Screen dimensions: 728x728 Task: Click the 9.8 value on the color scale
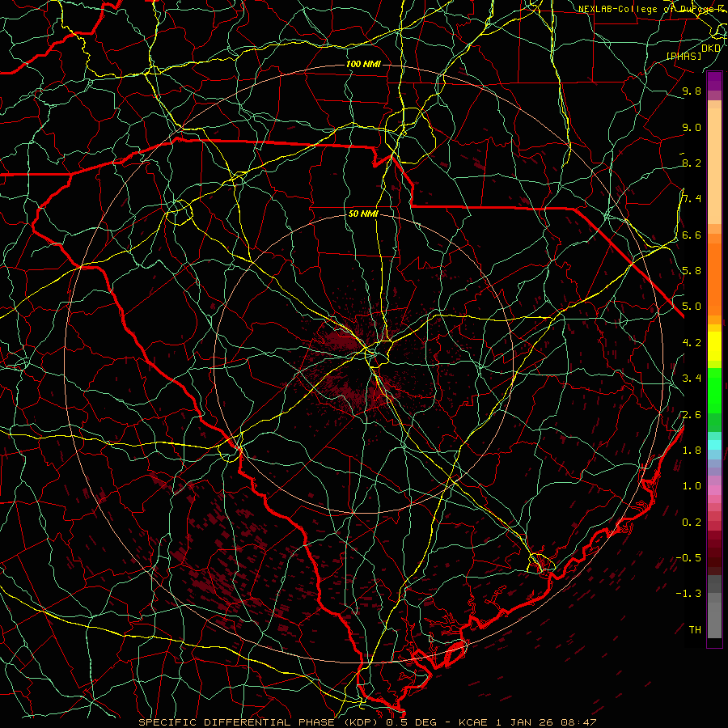pyautogui.click(x=692, y=91)
